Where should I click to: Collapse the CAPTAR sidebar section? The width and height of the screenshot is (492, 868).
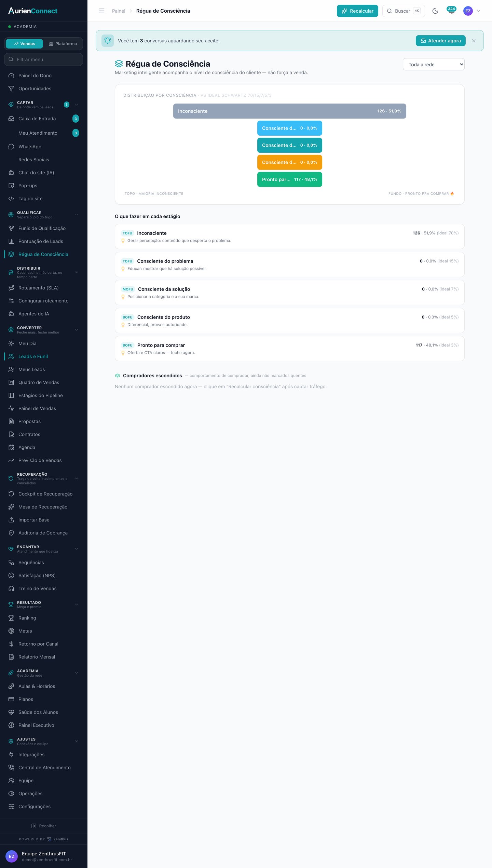[77, 105]
